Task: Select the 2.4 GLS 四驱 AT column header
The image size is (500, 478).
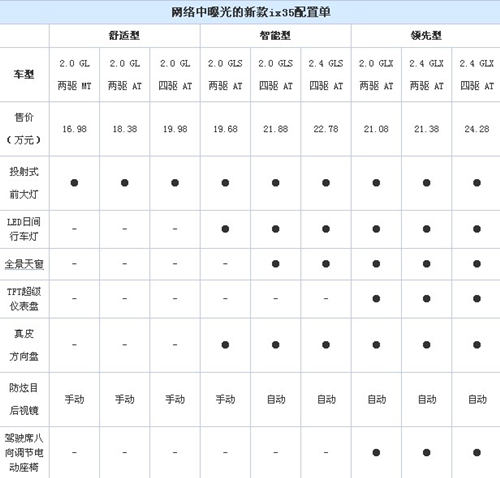Action: [326, 74]
